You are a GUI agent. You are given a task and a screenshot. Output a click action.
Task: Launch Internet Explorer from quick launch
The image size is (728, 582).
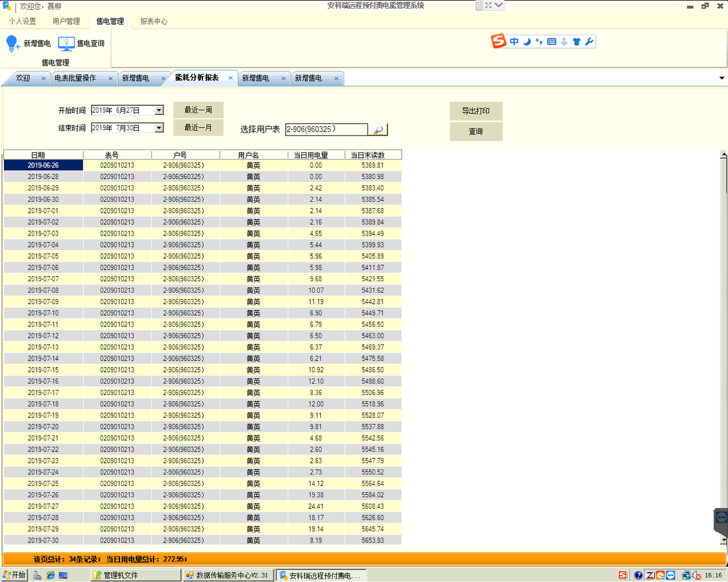tap(50, 575)
